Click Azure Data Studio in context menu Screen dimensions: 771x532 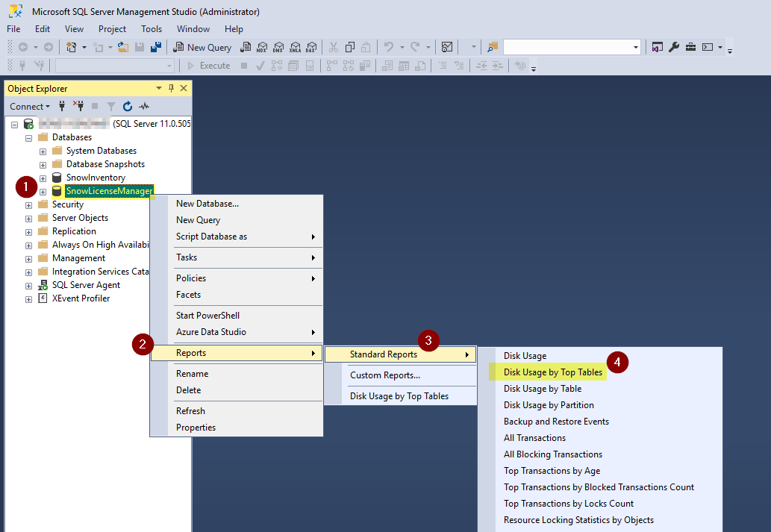click(x=237, y=332)
